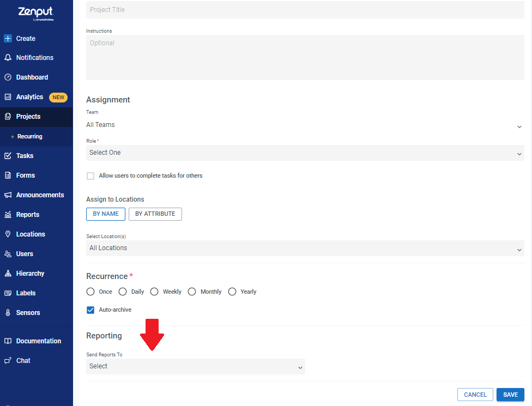Choose Weekly recurrence radio button

[x=154, y=292]
